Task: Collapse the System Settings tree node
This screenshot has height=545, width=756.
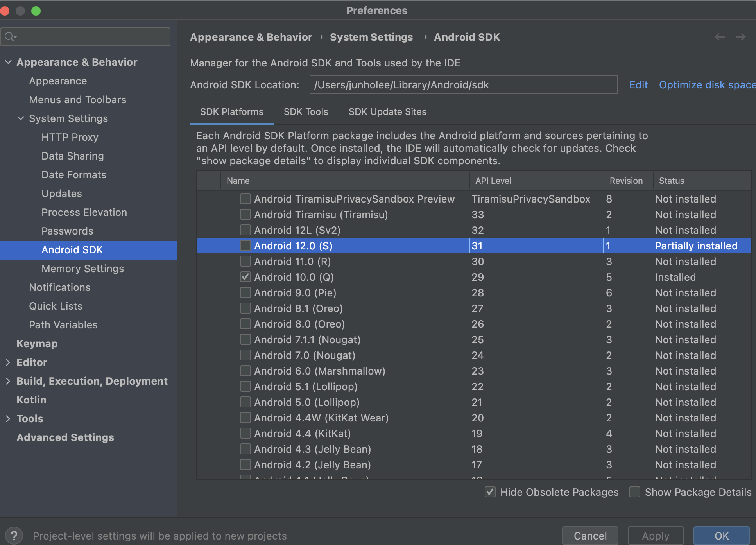Action: pos(21,118)
